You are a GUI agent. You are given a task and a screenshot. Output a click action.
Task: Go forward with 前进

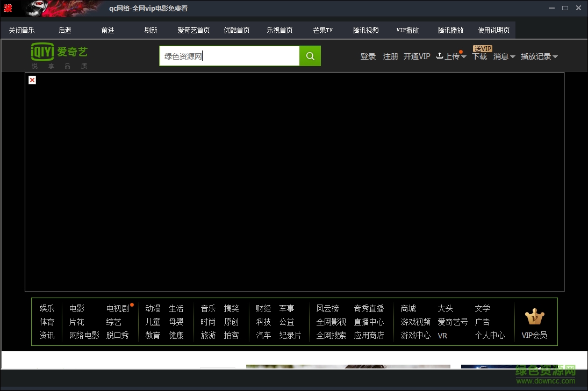tap(107, 30)
